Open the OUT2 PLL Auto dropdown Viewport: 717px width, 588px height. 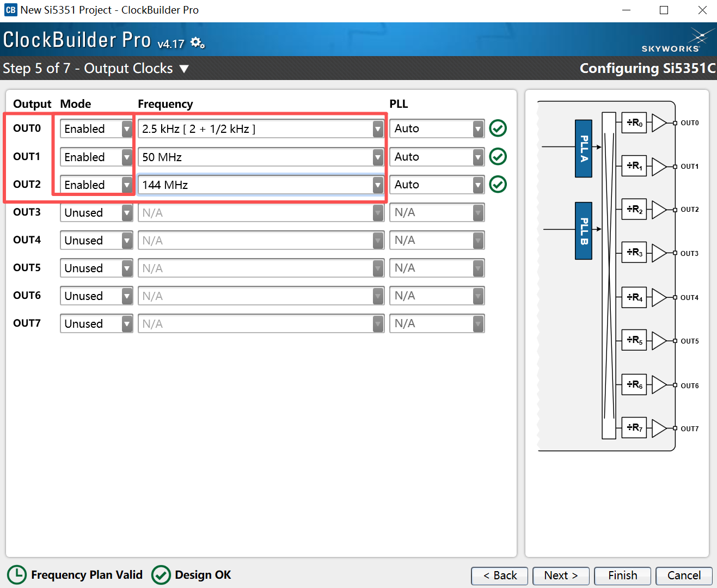click(x=437, y=185)
